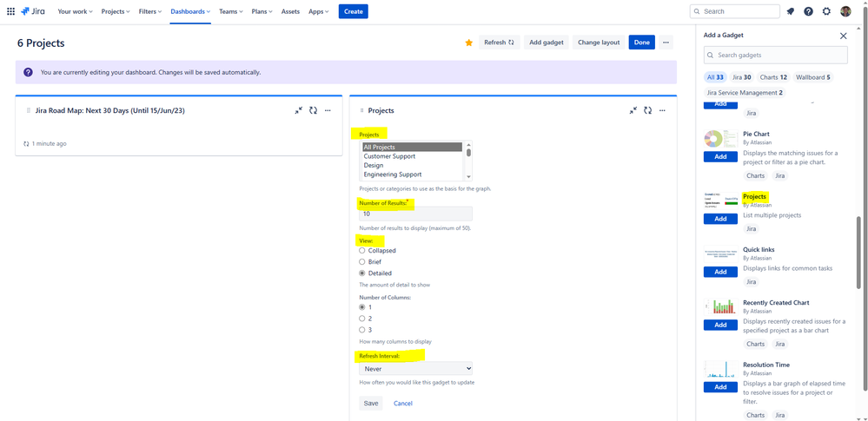Click the Create button
Viewport: 868px width, 421px height.
click(x=353, y=11)
